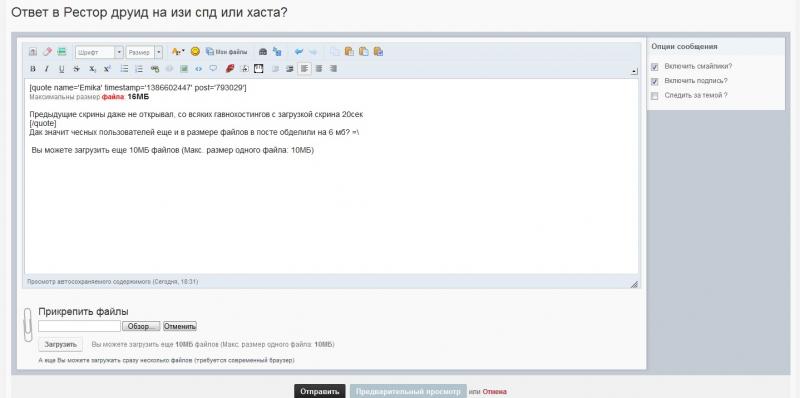This screenshot has height=398, width=800.
Task: Click the underline formatting icon
Action: (x=61, y=69)
